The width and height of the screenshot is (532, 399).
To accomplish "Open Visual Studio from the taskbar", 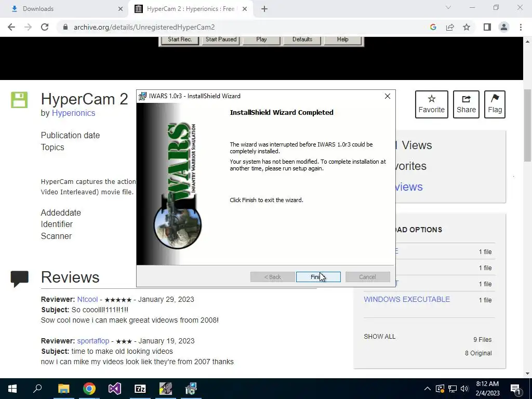I will 115,389.
